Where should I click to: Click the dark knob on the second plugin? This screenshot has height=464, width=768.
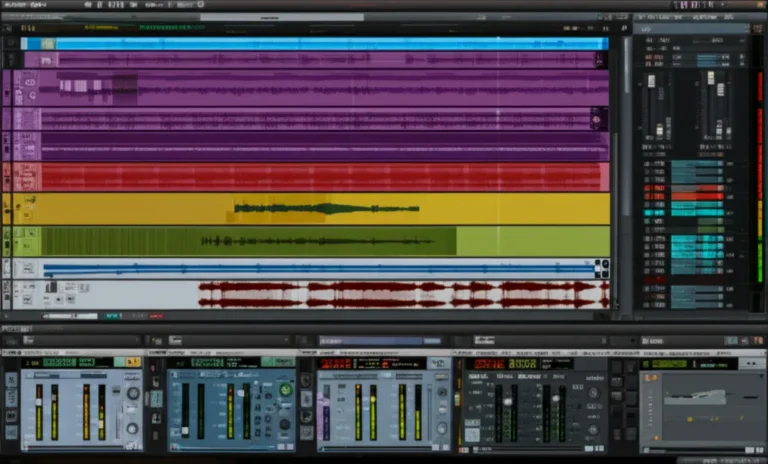285,424
